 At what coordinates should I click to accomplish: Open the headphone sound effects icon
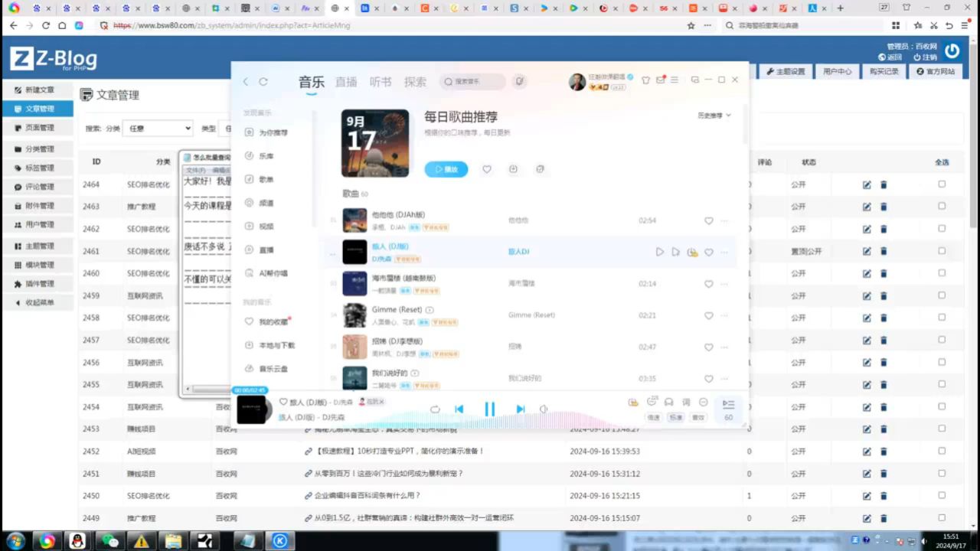point(668,403)
